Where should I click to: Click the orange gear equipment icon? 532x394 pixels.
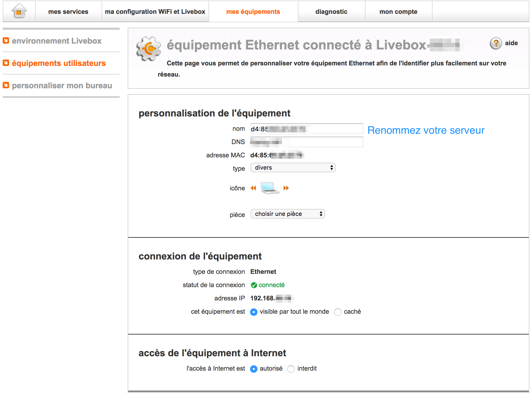149,48
